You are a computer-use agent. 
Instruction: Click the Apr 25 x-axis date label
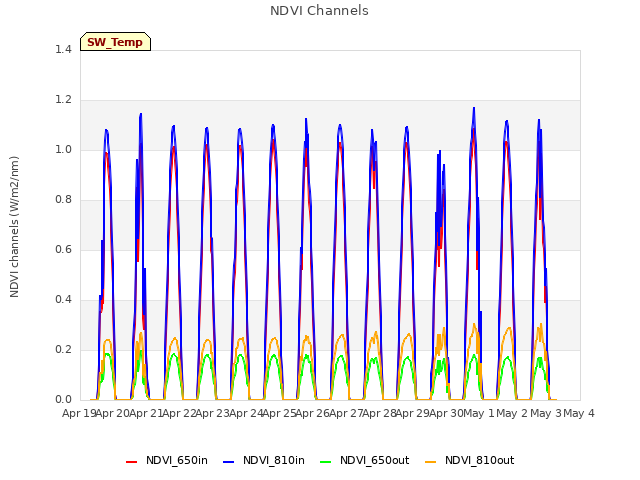tap(280, 414)
